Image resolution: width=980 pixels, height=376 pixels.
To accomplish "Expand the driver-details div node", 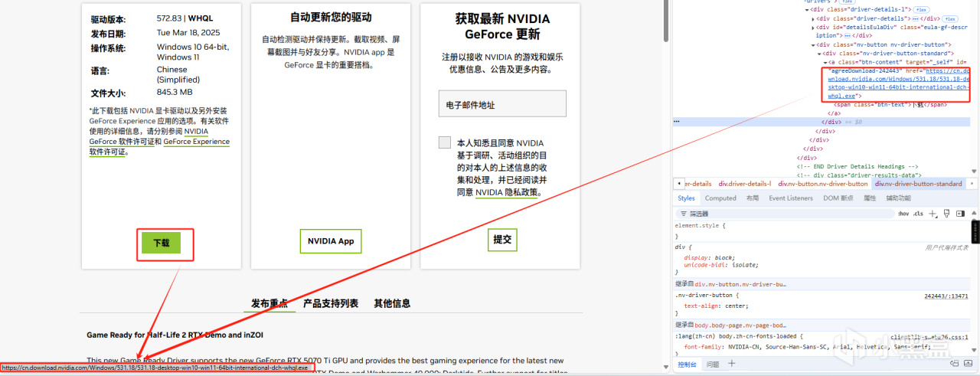I will click(x=812, y=18).
